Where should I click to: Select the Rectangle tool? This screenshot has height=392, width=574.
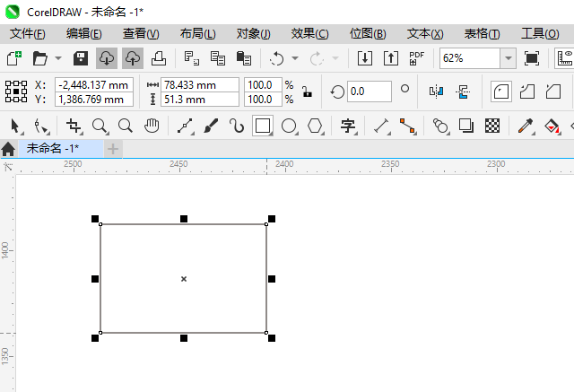[263, 126]
